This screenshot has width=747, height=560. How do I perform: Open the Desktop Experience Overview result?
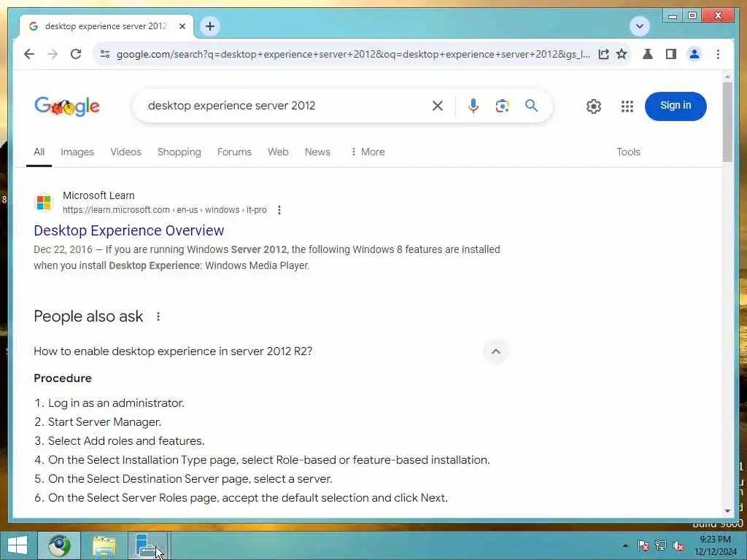pos(128,230)
